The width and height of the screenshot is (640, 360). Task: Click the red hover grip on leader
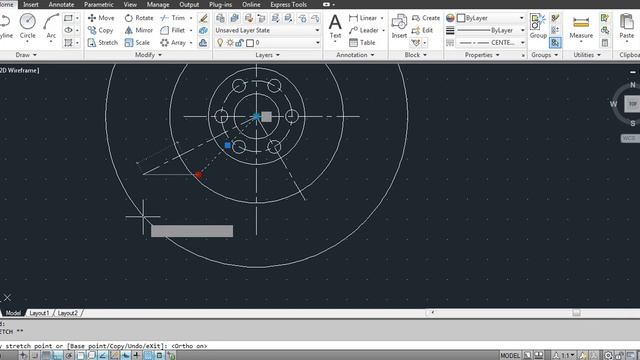pos(198,175)
